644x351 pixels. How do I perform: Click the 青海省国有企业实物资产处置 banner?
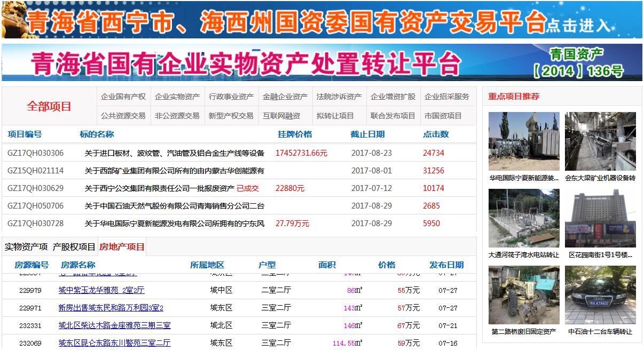pyautogui.click(x=321, y=62)
